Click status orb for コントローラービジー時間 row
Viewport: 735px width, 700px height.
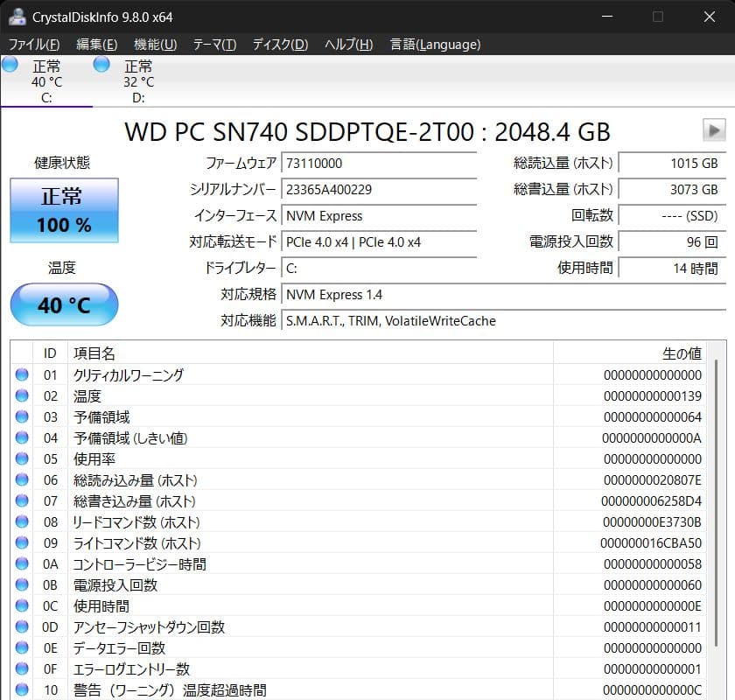[x=22, y=563]
